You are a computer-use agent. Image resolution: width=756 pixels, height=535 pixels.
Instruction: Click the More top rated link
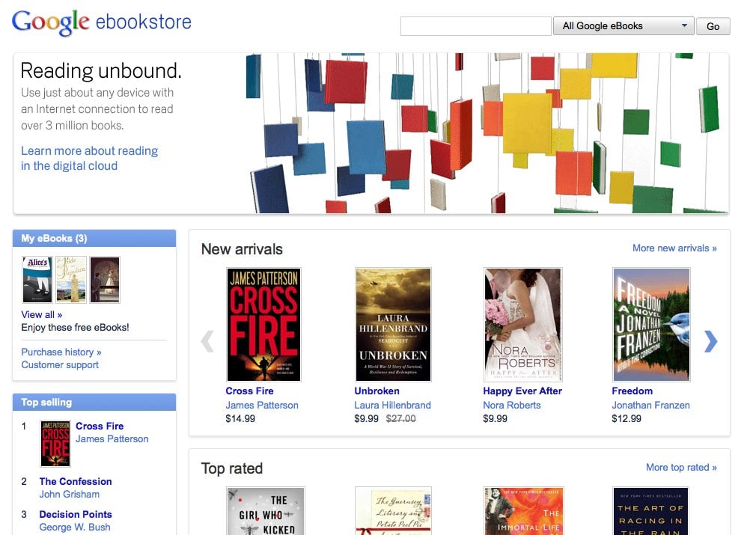click(x=681, y=468)
